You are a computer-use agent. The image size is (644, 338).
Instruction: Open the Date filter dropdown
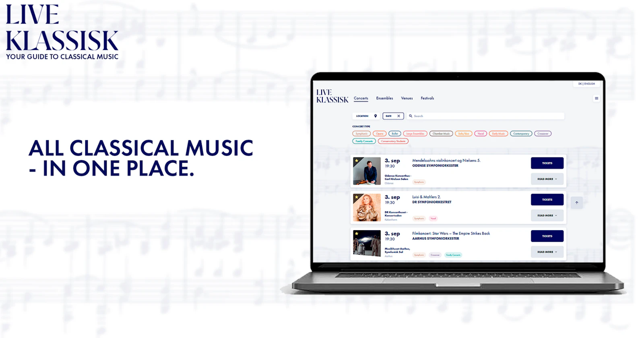[393, 116]
